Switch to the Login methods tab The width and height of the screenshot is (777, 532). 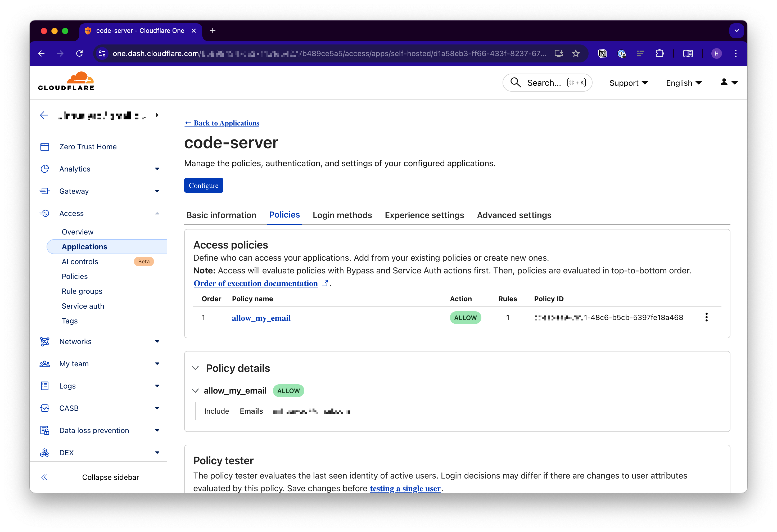tap(342, 215)
